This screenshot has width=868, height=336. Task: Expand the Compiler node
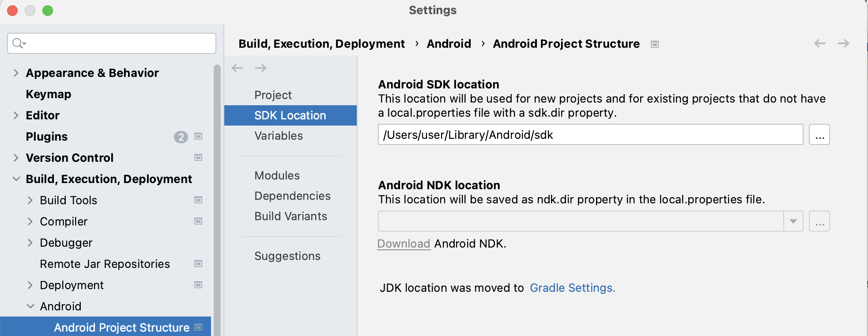point(30,221)
